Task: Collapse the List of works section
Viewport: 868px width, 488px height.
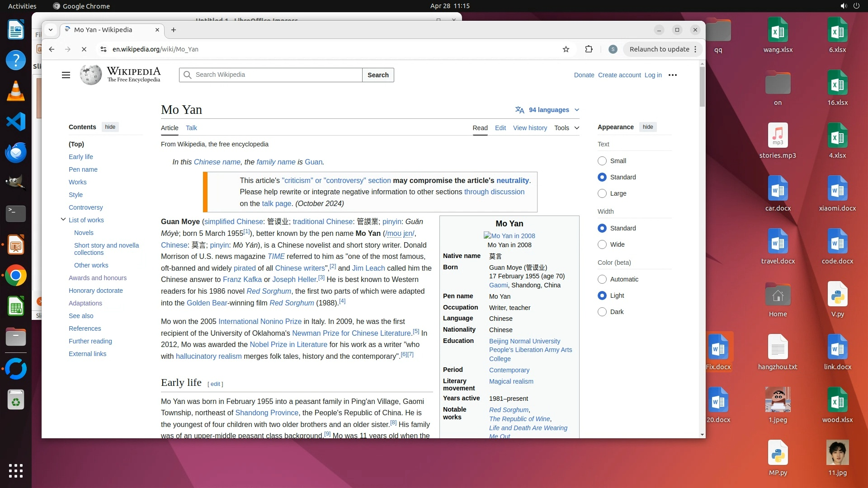Action: point(63,220)
